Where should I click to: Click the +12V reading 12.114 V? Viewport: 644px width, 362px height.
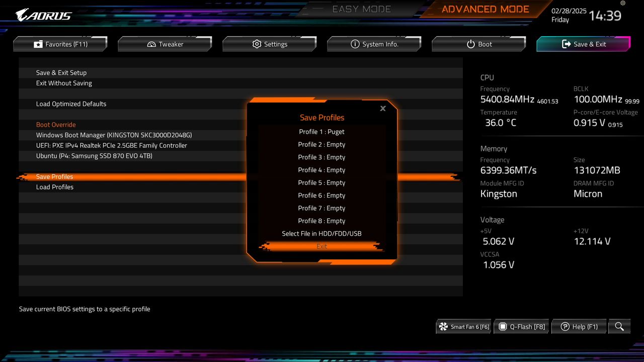(x=592, y=241)
